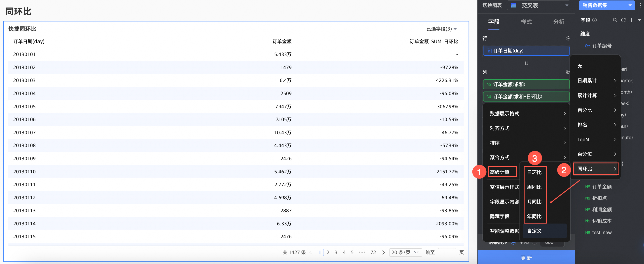This screenshot has width=644, height=264.
Task: Go to page 3 in pagination
Action: (336, 252)
